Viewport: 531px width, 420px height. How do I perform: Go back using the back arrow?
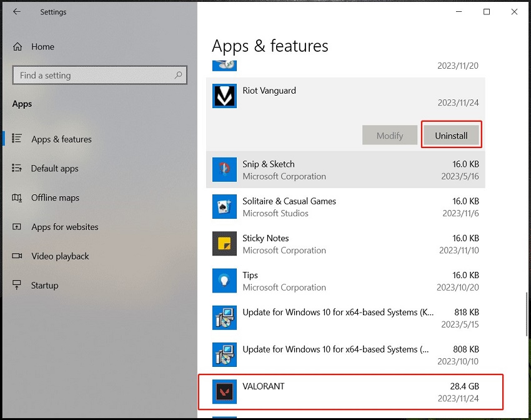[x=17, y=12]
